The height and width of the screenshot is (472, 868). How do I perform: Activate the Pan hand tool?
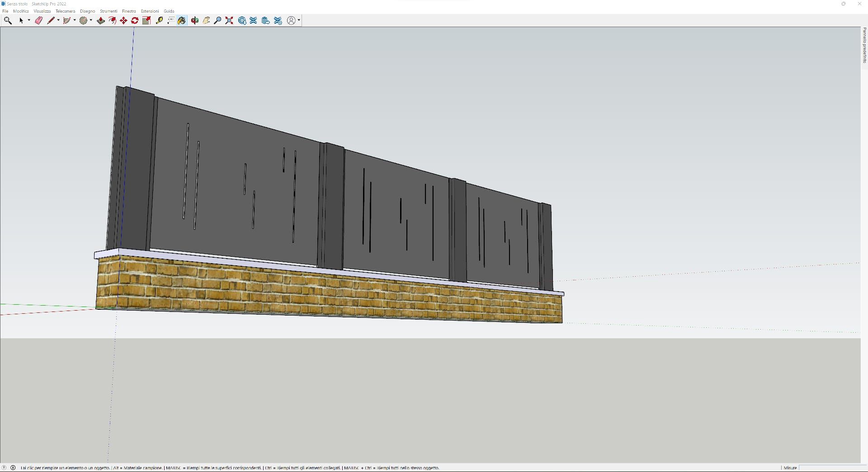point(206,20)
